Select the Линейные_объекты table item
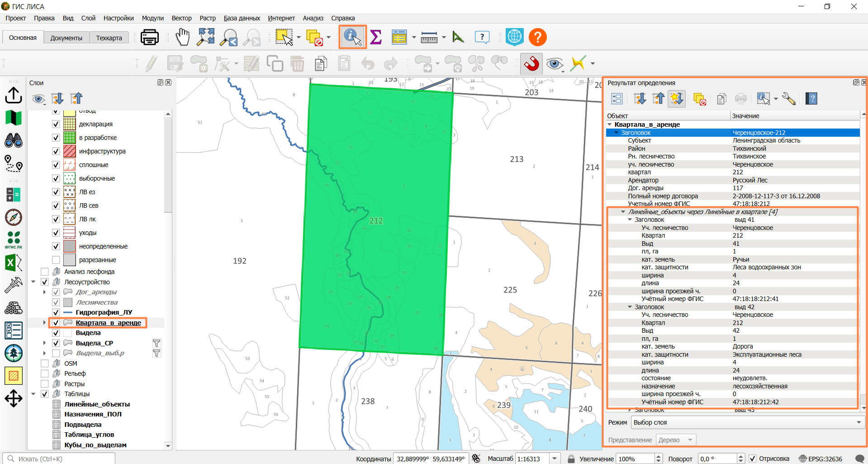 97,404
